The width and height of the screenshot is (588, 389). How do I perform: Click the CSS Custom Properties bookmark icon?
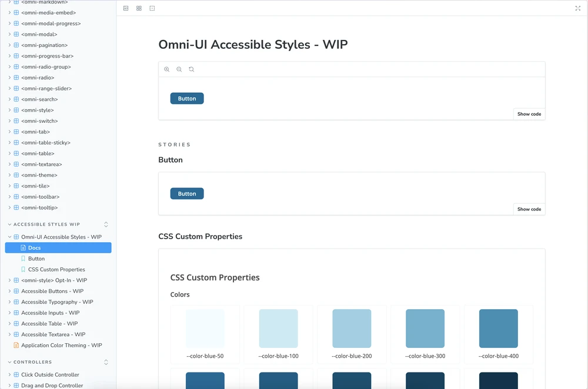(24, 270)
